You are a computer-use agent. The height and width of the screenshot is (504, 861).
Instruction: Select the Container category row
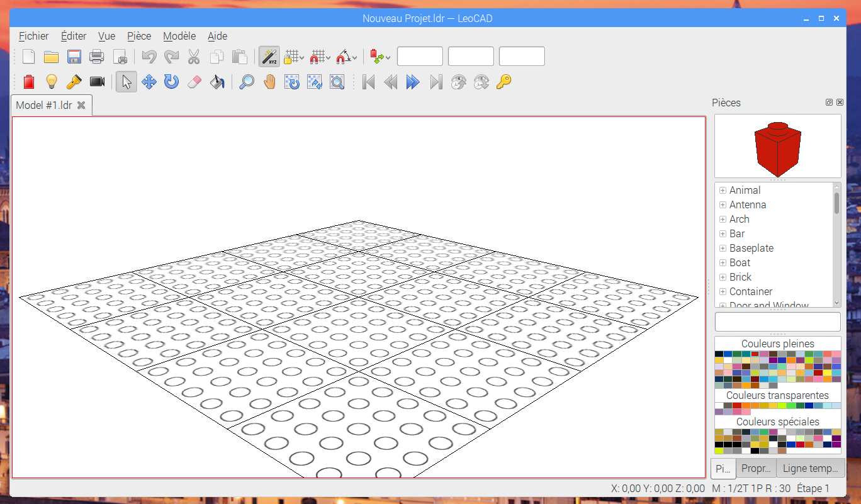tap(774, 292)
